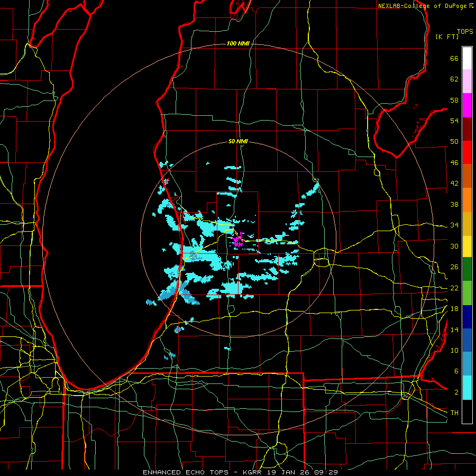Click the legend value 42

click(454, 184)
